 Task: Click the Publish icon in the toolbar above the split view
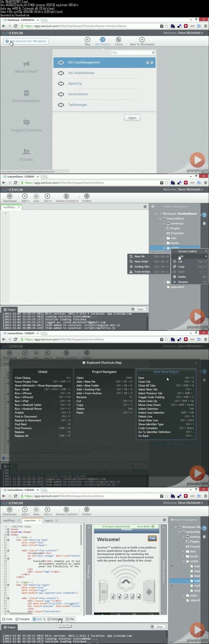click(87, 509)
